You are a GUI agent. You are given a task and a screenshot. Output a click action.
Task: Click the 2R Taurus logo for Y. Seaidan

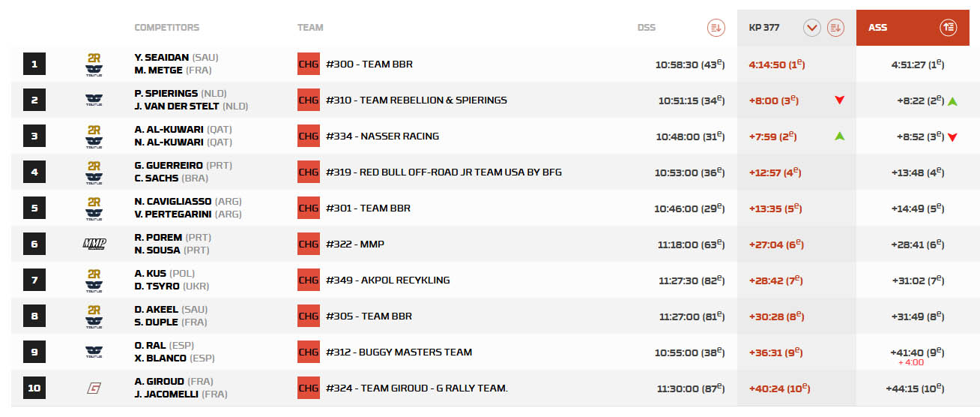[94, 64]
